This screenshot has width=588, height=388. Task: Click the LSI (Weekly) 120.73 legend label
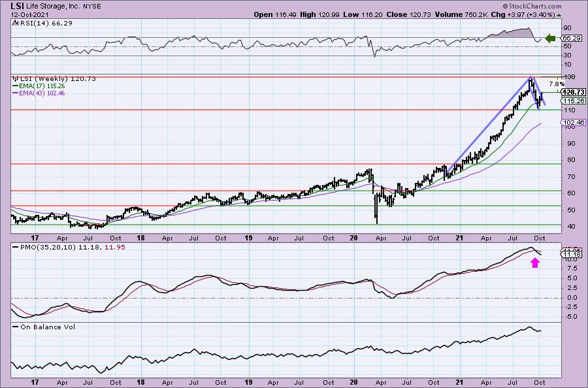coord(57,79)
